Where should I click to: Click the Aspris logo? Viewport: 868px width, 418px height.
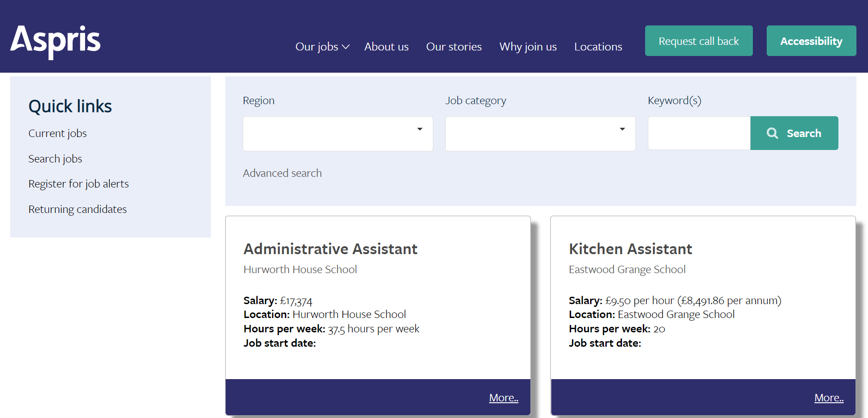pos(55,41)
